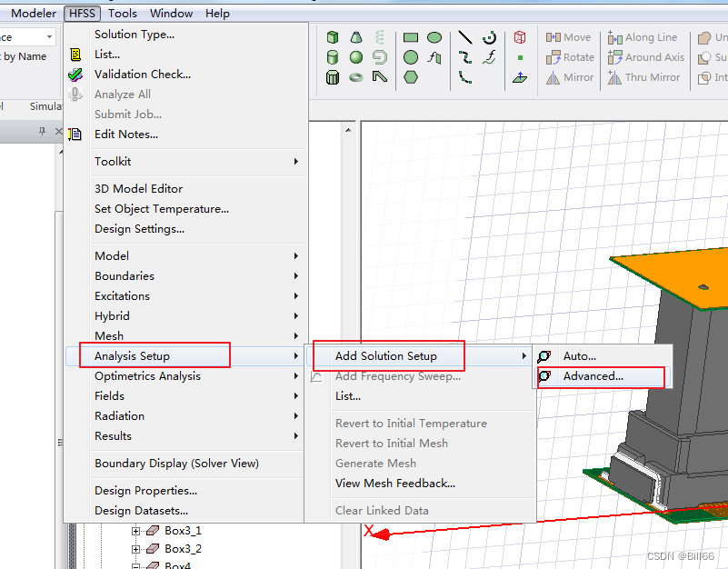Viewport: 728px width, 569px height.
Task: Select the Draw Arc tool icon
Action: click(x=465, y=77)
